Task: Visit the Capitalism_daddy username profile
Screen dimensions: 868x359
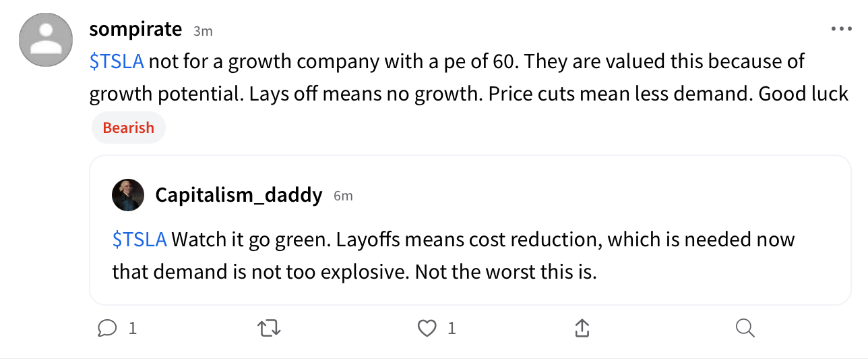Action: 239,195
